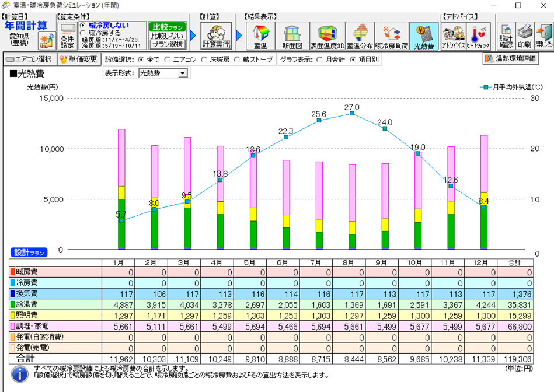Click the プラン選択 comparison plan button

[167, 44]
